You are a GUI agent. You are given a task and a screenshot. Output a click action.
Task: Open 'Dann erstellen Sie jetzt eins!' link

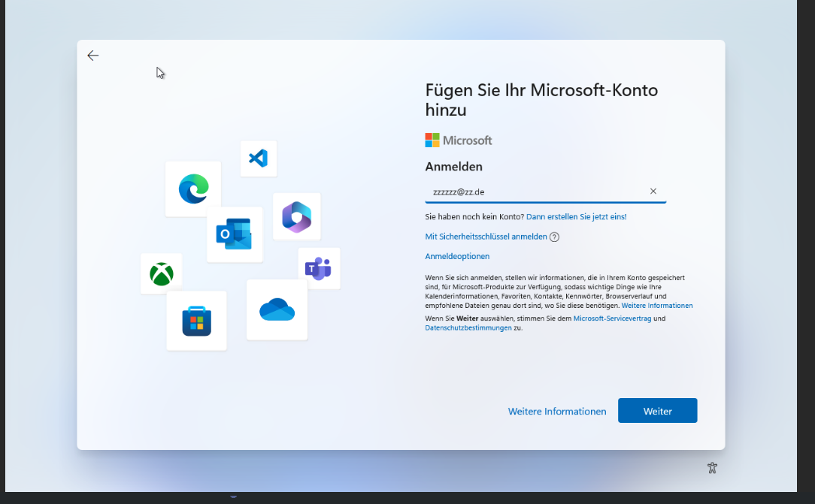tap(577, 217)
